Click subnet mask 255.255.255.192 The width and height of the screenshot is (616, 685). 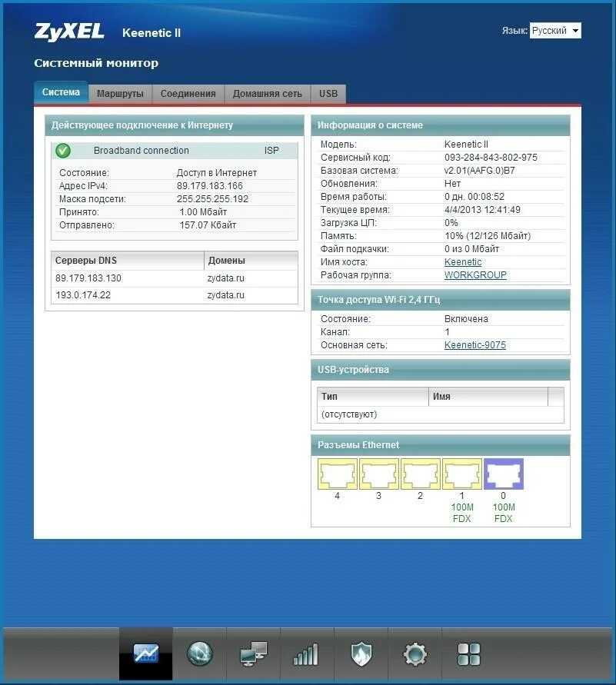tap(212, 199)
